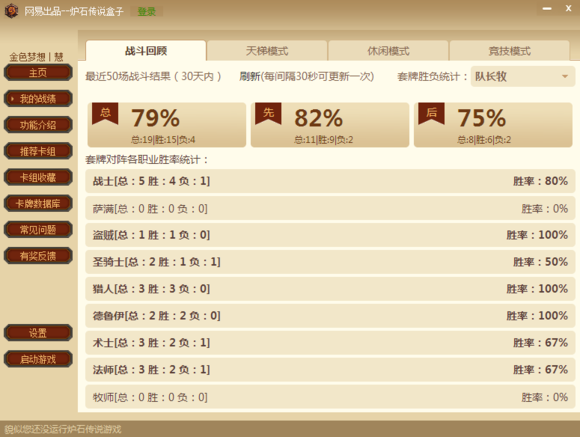Switch to the 战斗回顾 tab

tap(146, 51)
